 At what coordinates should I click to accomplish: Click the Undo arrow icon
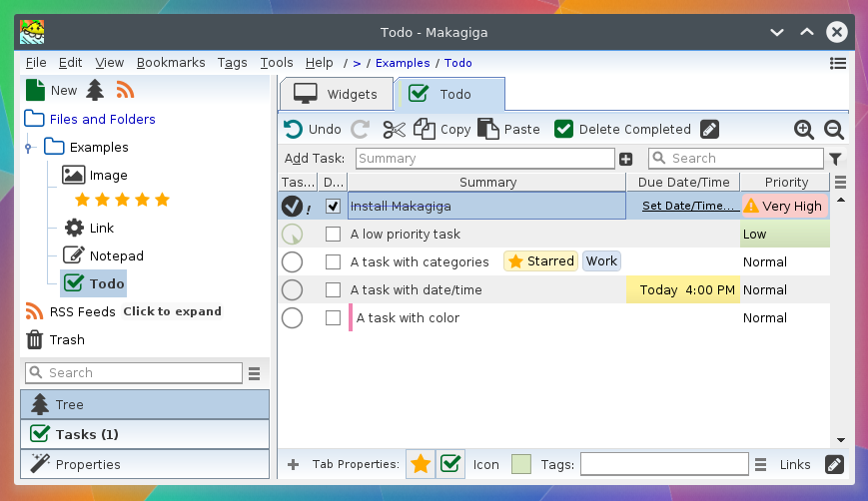pos(293,130)
